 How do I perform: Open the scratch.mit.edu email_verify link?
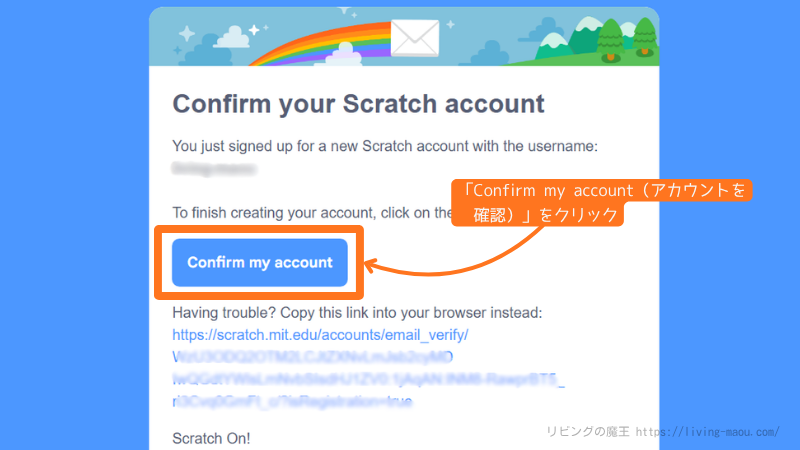click(320, 335)
